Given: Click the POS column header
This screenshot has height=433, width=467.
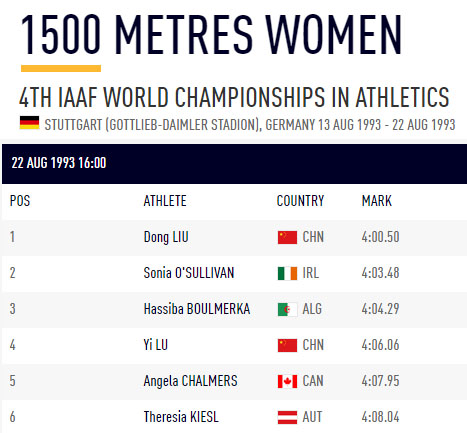Looking at the screenshot, I should pyautogui.click(x=20, y=201).
